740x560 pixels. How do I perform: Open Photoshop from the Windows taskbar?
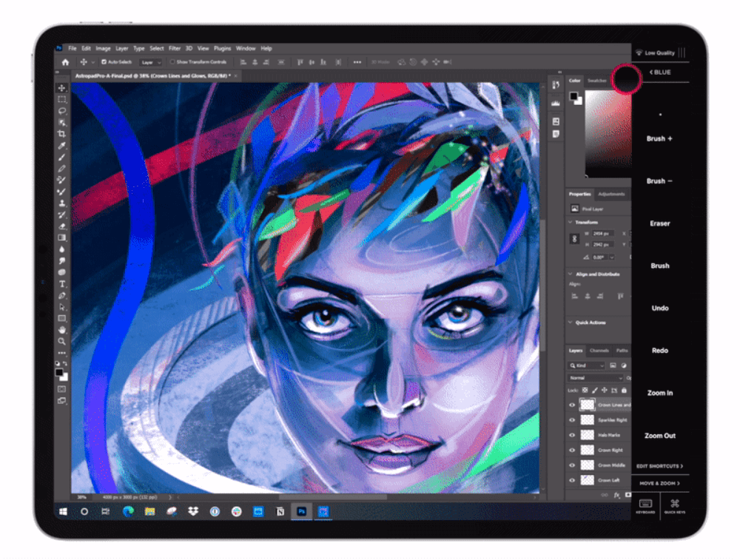(x=302, y=511)
